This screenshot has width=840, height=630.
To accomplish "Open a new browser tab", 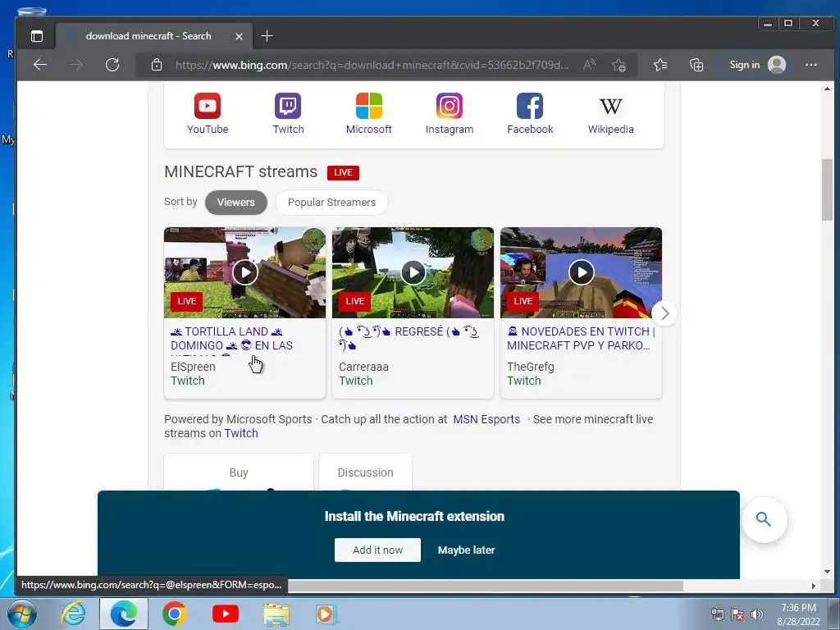I will point(267,36).
